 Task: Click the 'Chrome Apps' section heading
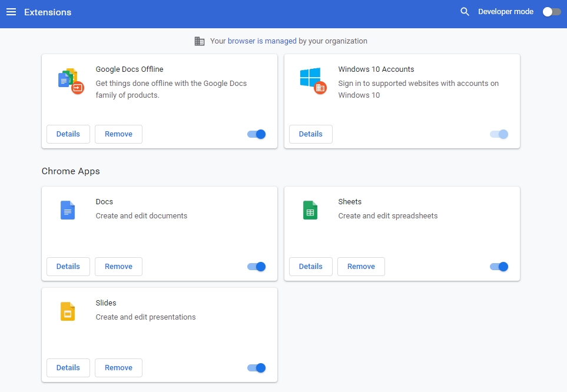point(71,171)
